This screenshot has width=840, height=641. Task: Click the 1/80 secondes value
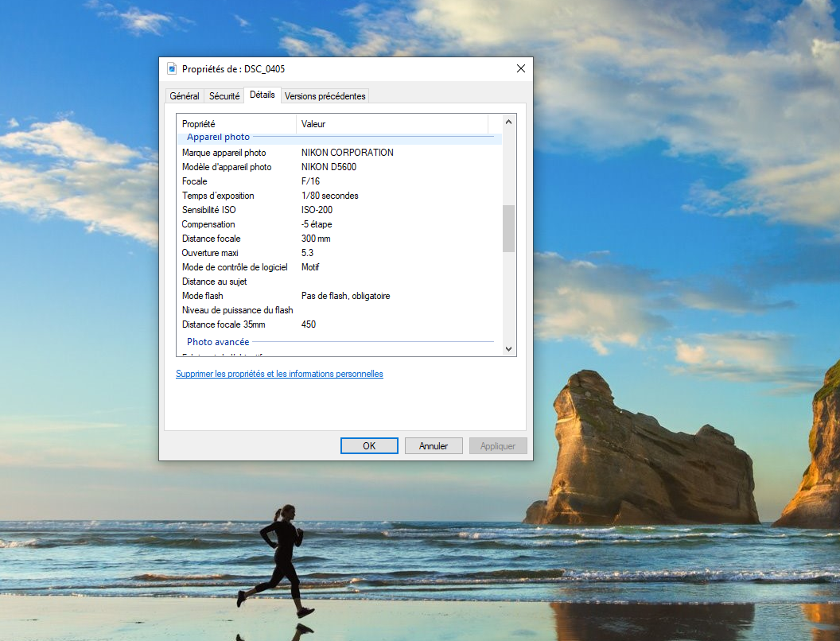[x=329, y=196]
